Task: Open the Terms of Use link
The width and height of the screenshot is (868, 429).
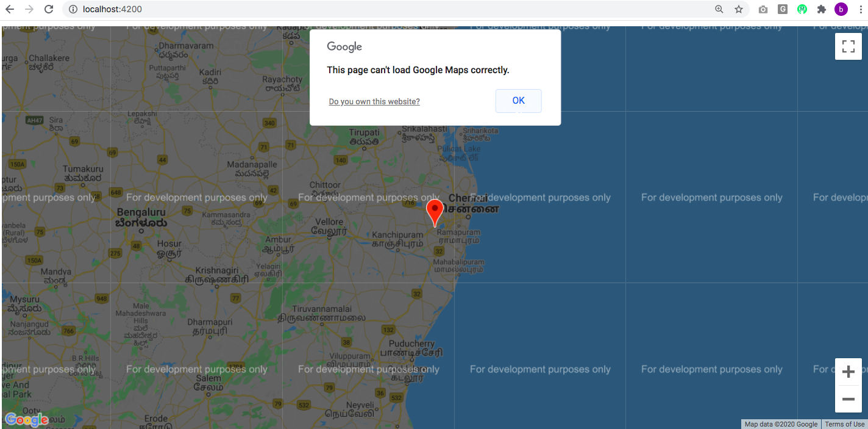Action: pos(844,424)
